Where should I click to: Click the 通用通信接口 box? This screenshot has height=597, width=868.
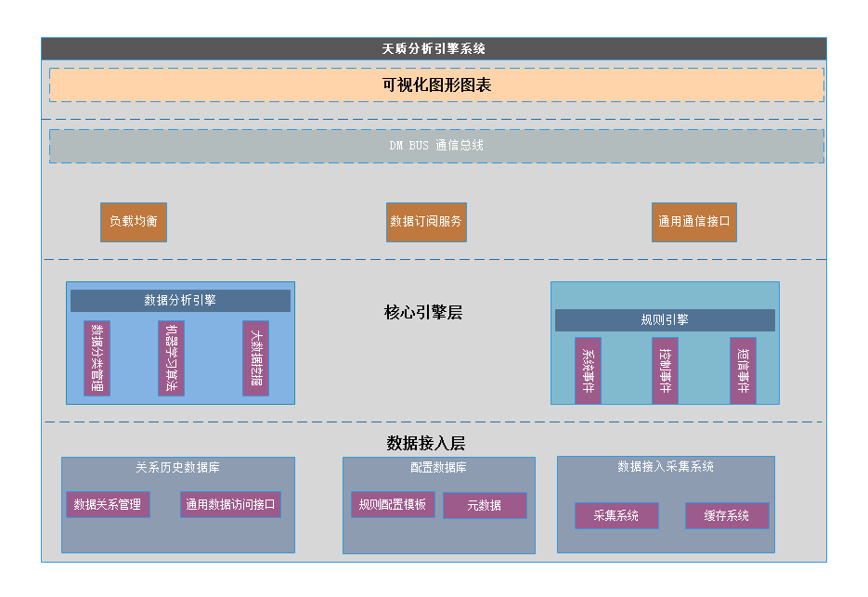[694, 222]
